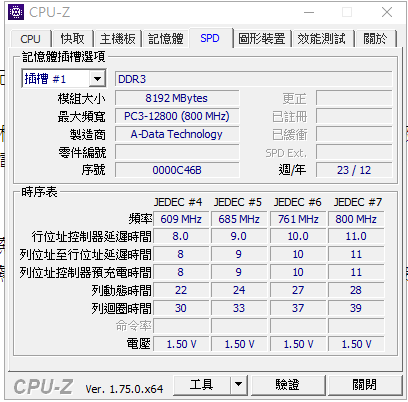
Task: Click the 列迴圈時間 value 39
Action: coord(356,308)
